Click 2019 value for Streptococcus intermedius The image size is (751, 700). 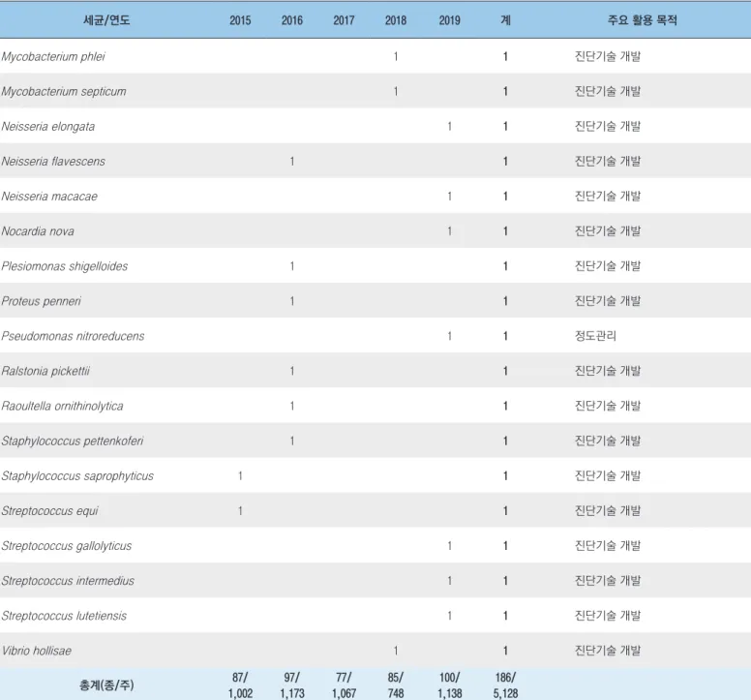point(449,581)
